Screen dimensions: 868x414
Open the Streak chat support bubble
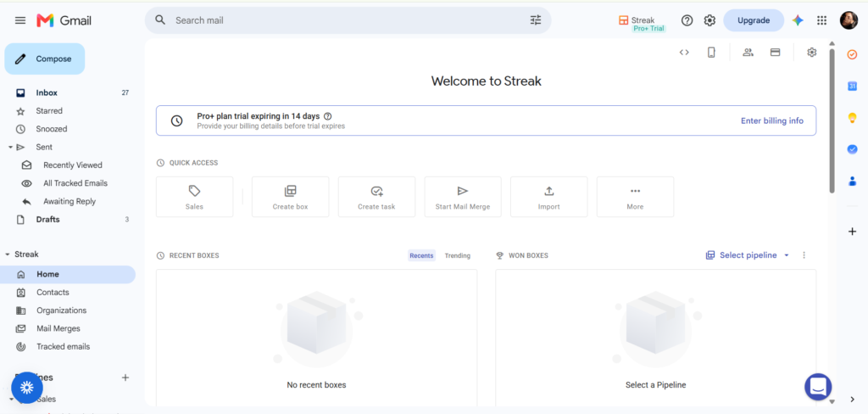(x=818, y=387)
